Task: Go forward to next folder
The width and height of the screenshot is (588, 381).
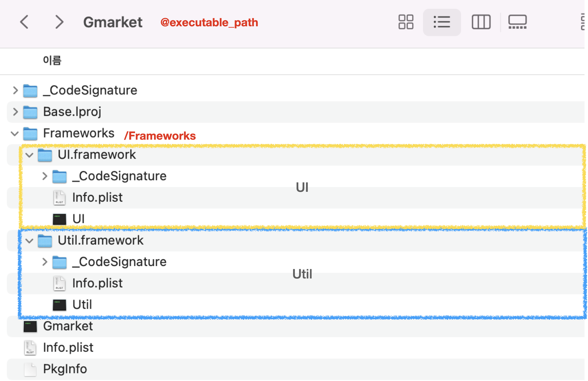Action: [x=59, y=22]
